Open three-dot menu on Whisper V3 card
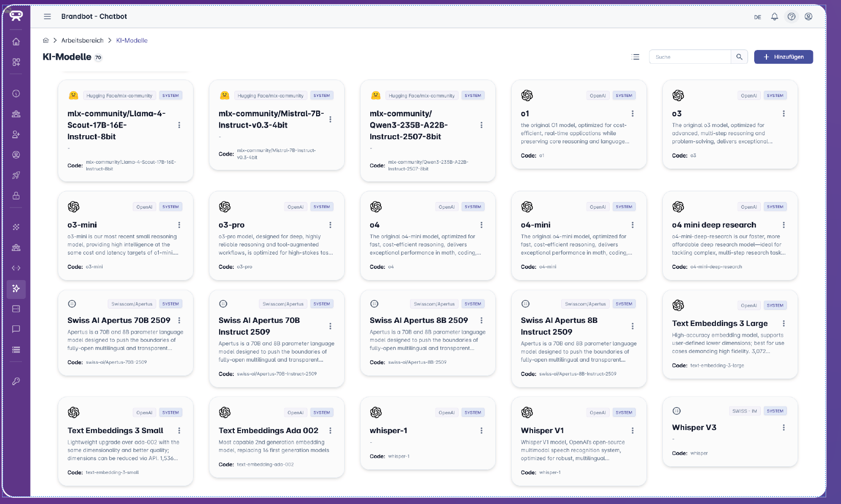The width and height of the screenshot is (841, 504). tap(783, 427)
